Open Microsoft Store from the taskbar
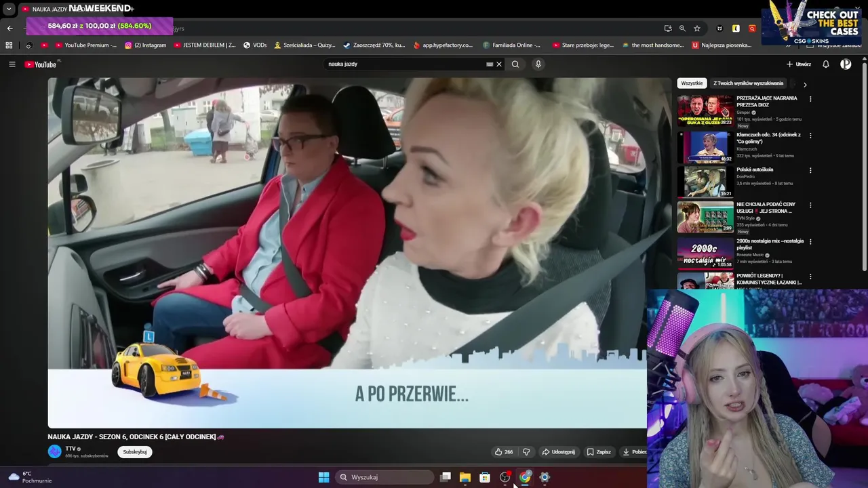 [485, 477]
